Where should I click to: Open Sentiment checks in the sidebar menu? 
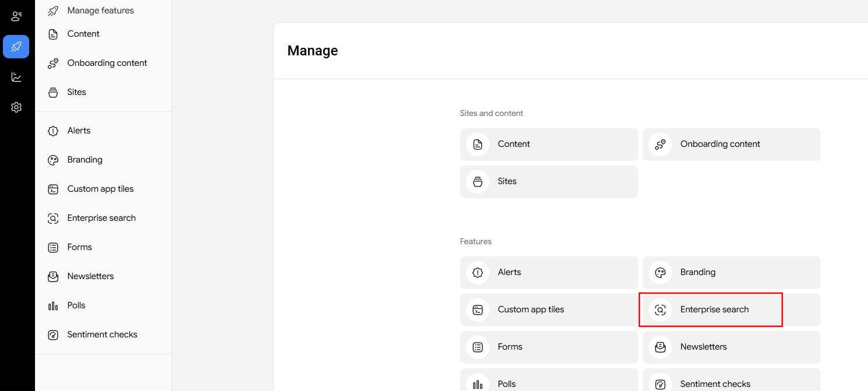[x=102, y=334]
